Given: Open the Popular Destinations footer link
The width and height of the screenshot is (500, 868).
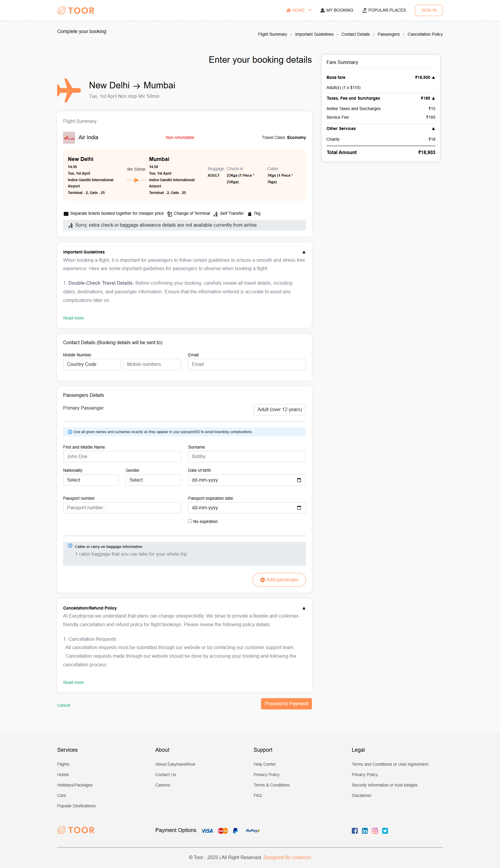Looking at the screenshot, I should tap(76, 806).
